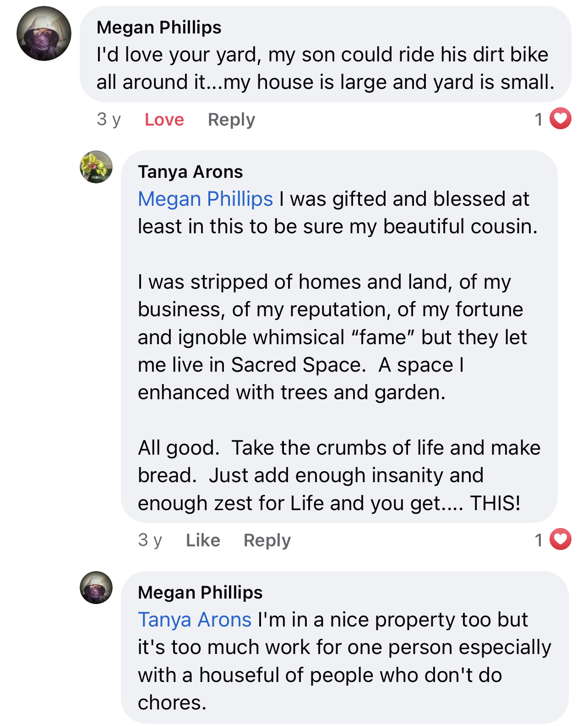Open the 3 y timestamp of the first comment
Image resolution: width=588 pixels, height=726 pixels.
tap(109, 120)
